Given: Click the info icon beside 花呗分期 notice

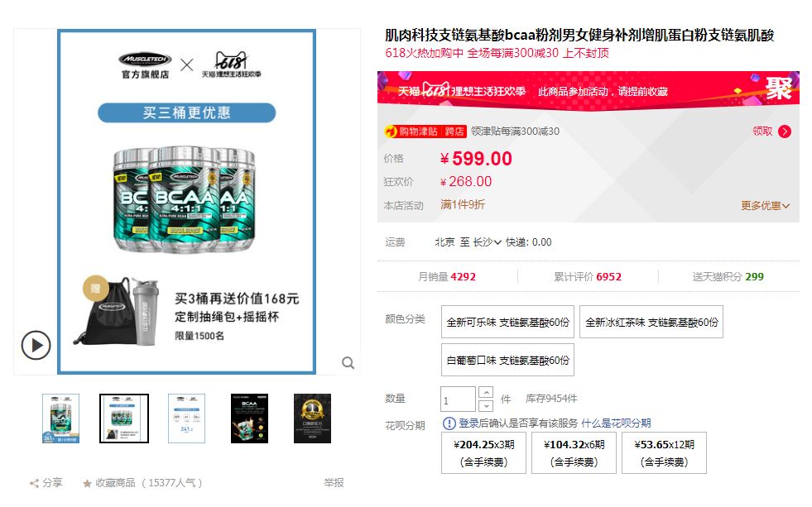Looking at the screenshot, I should [x=449, y=423].
